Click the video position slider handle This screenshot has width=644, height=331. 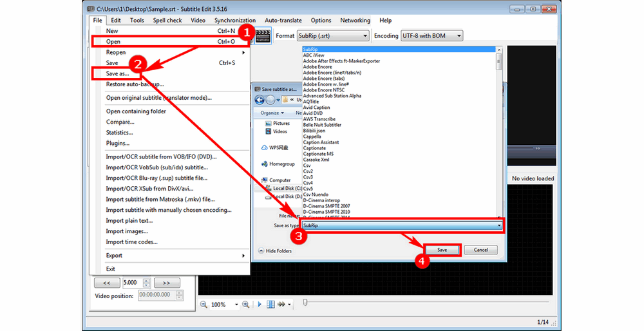point(305,302)
